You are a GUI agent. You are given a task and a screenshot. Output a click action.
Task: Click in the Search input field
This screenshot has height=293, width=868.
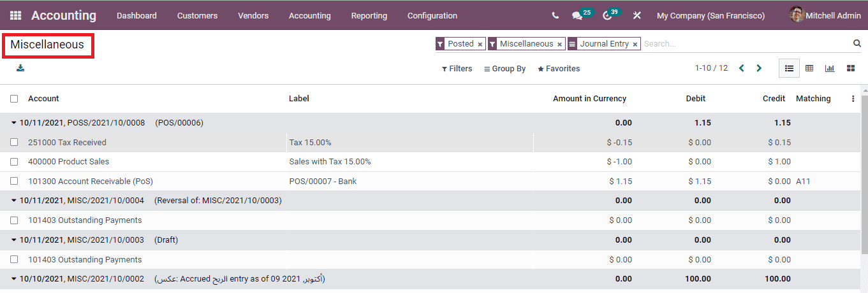[x=746, y=44]
